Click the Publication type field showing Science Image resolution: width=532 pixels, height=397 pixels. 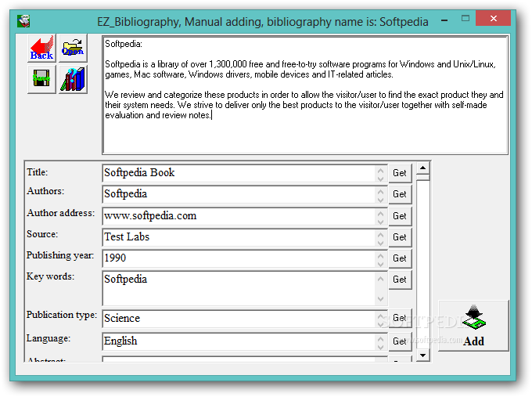click(239, 319)
